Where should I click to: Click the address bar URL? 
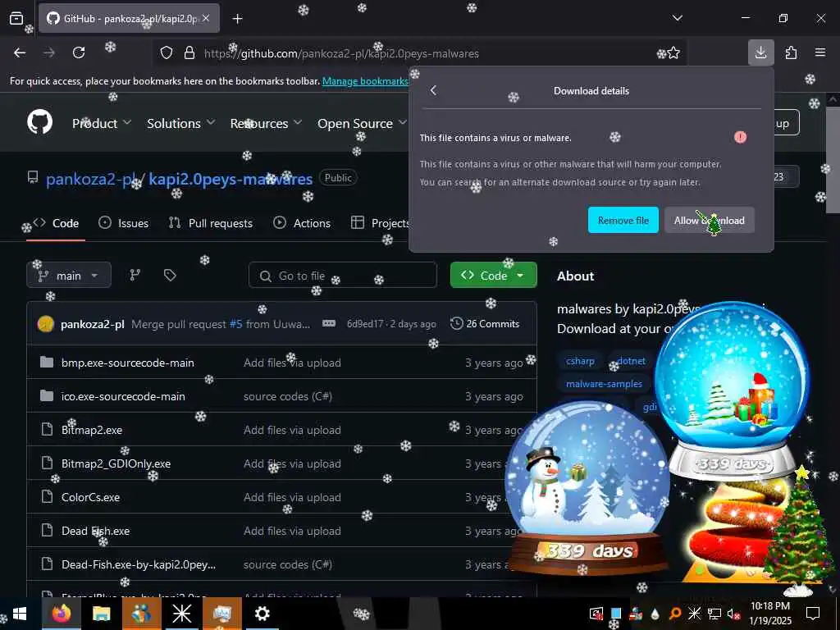tap(341, 53)
